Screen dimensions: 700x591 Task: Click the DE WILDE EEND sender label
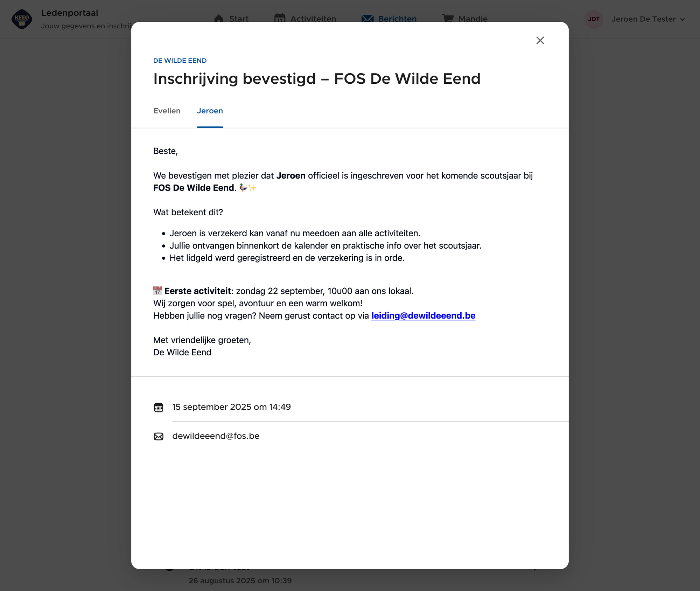coord(180,61)
